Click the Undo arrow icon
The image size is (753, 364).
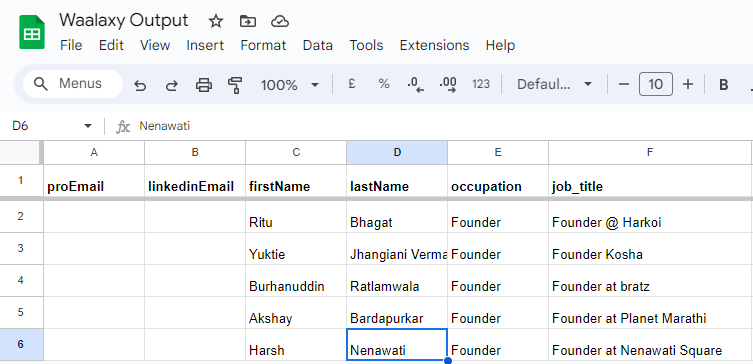point(140,85)
